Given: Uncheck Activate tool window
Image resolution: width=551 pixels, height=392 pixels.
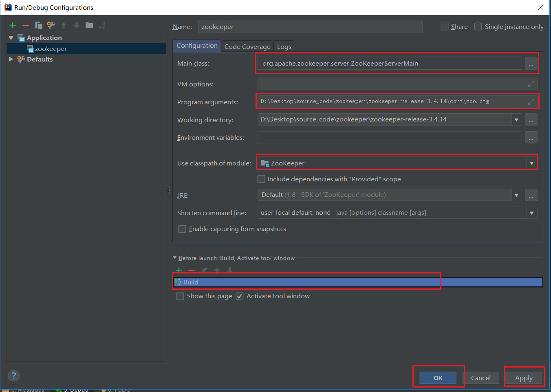Looking at the screenshot, I should [240, 296].
